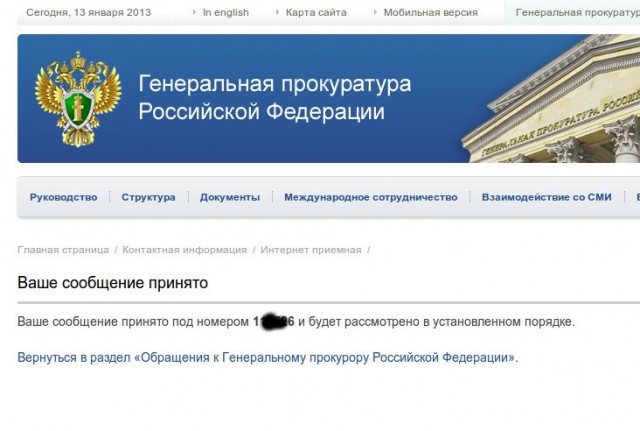Go to 'Контактная информация' breadcrumb
This screenshot has width=640, height=431.
pyautogui.click(x=184, y=250)
